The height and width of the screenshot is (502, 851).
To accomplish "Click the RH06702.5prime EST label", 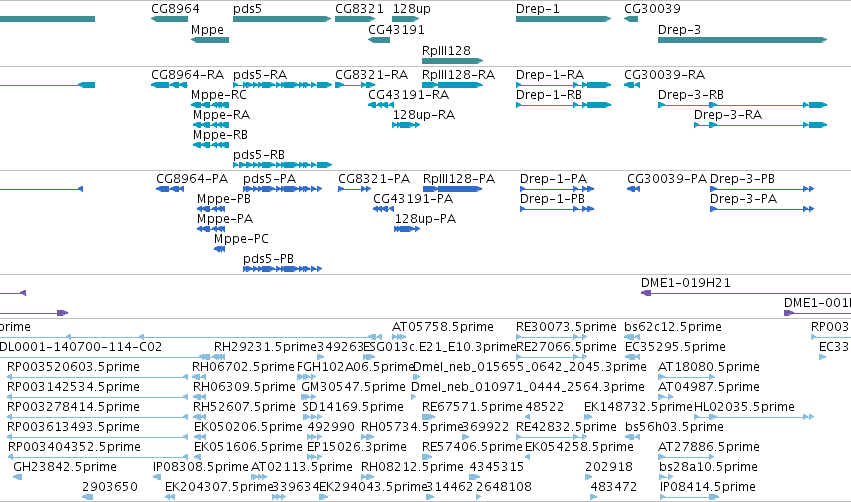I will click(x=243, y=367).
